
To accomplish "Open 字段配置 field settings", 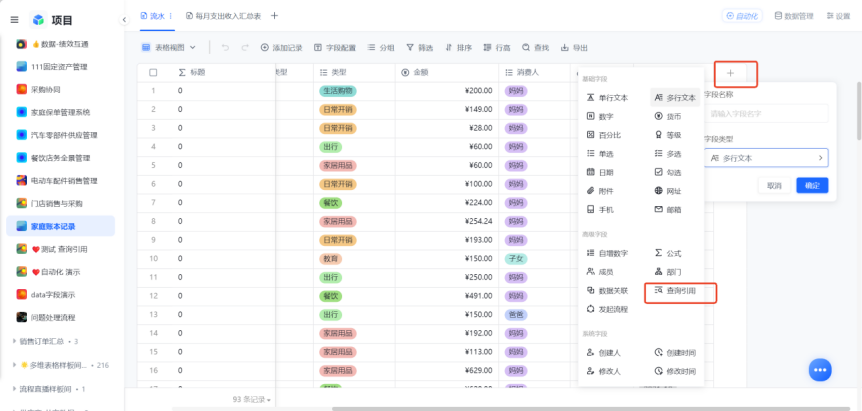I will click(335, 48).
